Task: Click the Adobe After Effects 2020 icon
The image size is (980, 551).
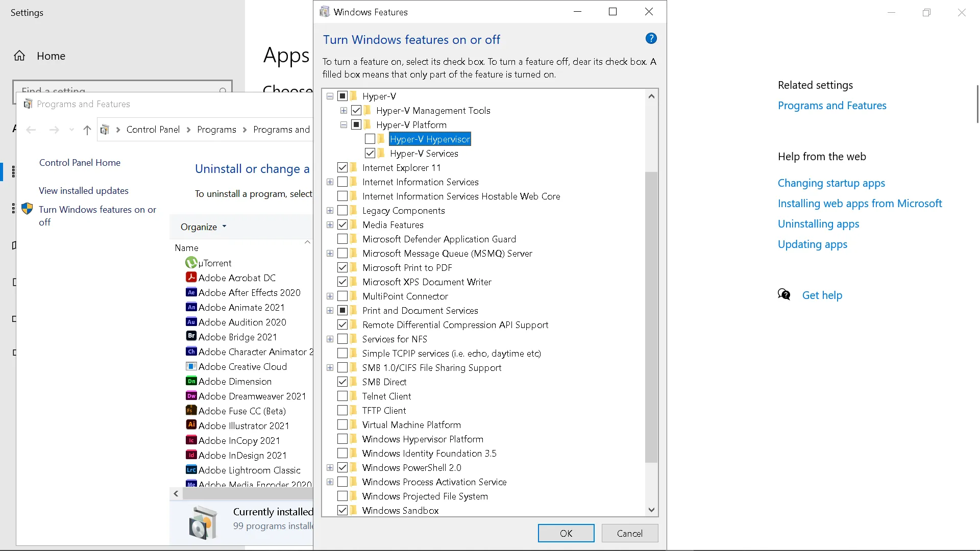Action: point(191,292)
